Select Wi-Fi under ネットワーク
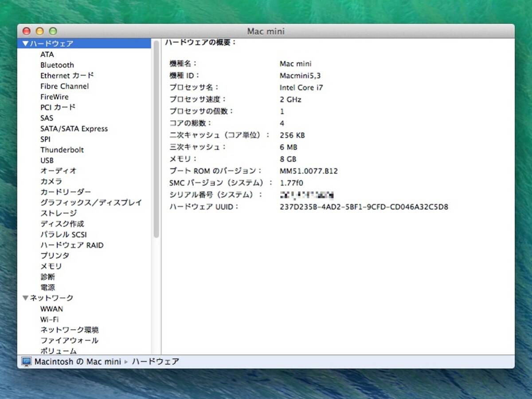532x399 pixels. tap(50, 320)
